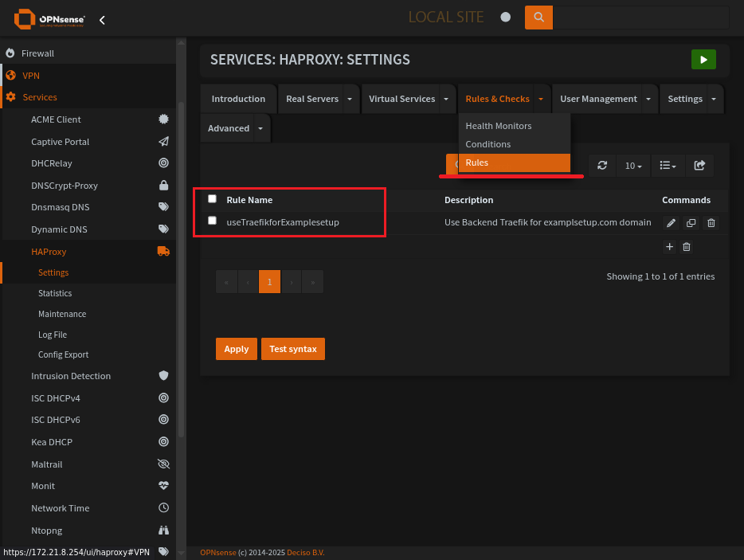Open the ISC DHCPv6 sidebar entry

[x=56, y=420]
